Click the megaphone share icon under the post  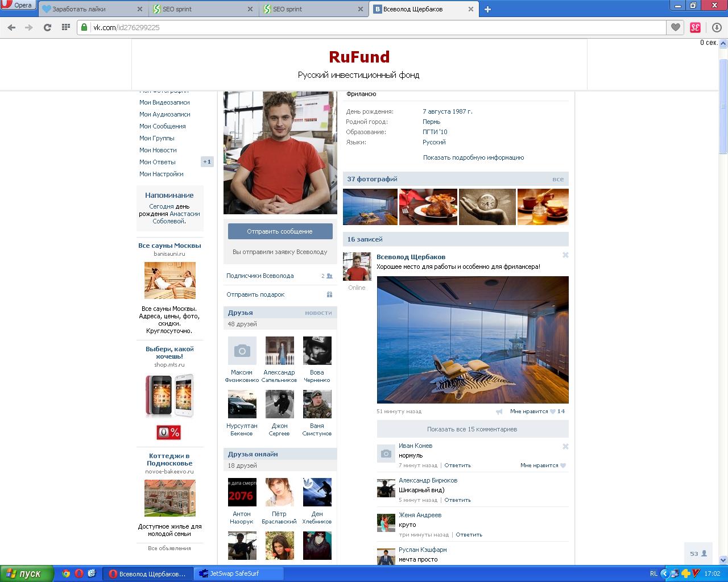[499, 411]
